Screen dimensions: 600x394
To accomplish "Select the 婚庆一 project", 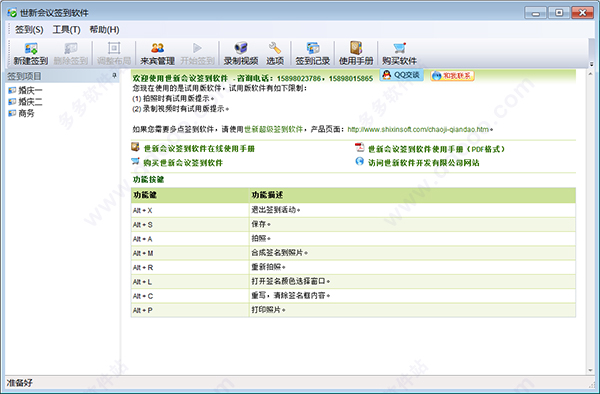I will (x=25, y=91).
